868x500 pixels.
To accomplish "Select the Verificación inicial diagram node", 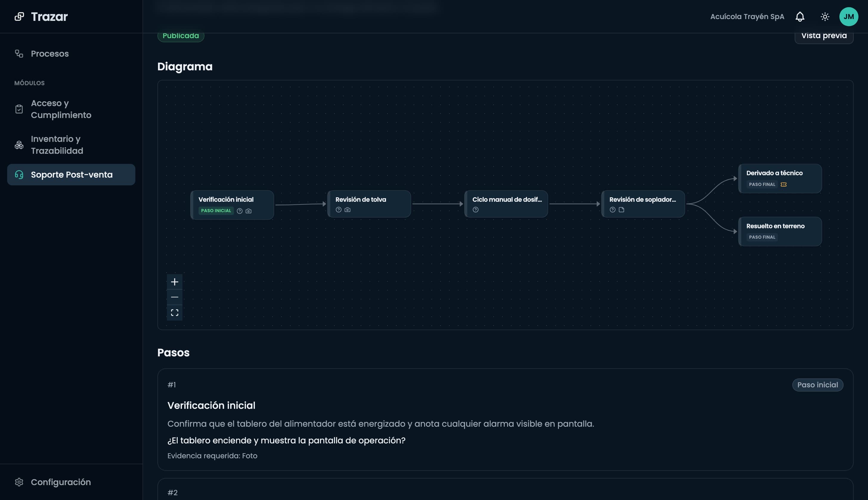I will [x=232, y=205].
